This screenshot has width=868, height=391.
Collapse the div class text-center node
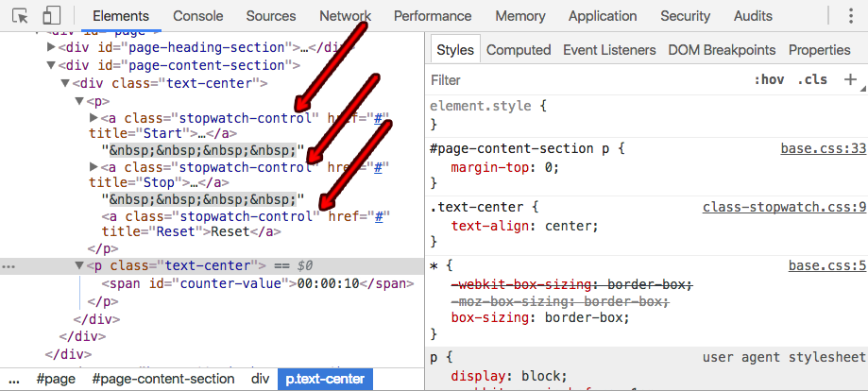click(65, 84)
